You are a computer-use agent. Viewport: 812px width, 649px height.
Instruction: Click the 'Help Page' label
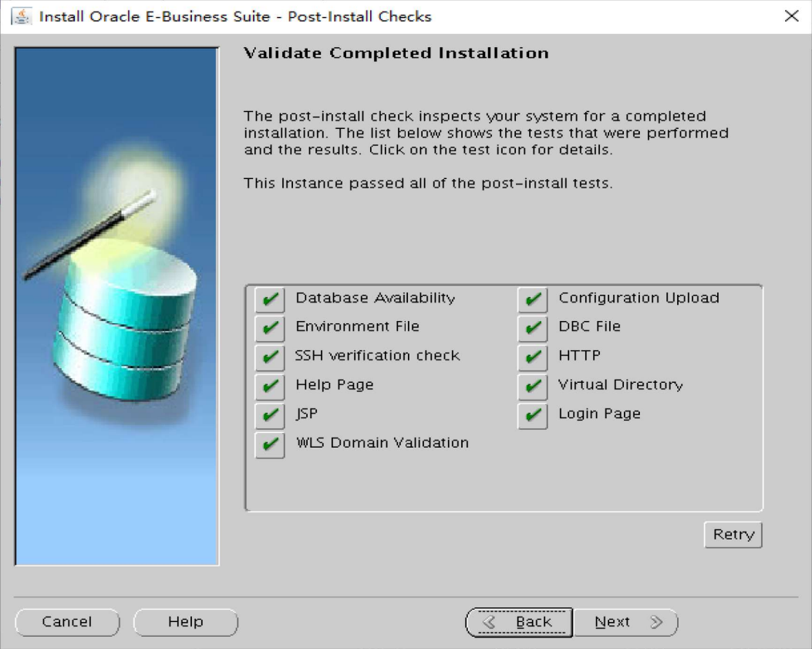335,385
